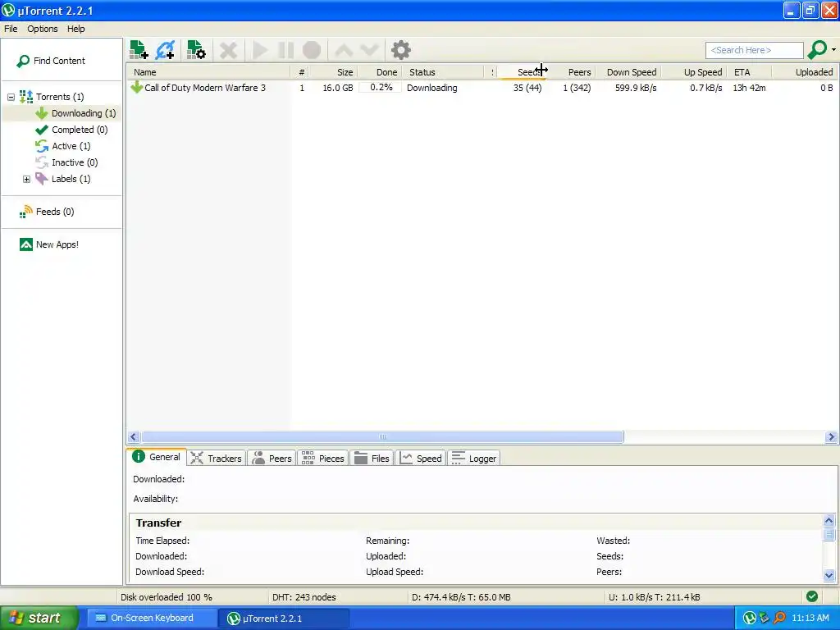Screen dimensions: 840x630
Task: Click the Add Torrent toolbar icon
Action: click(139, 50)
